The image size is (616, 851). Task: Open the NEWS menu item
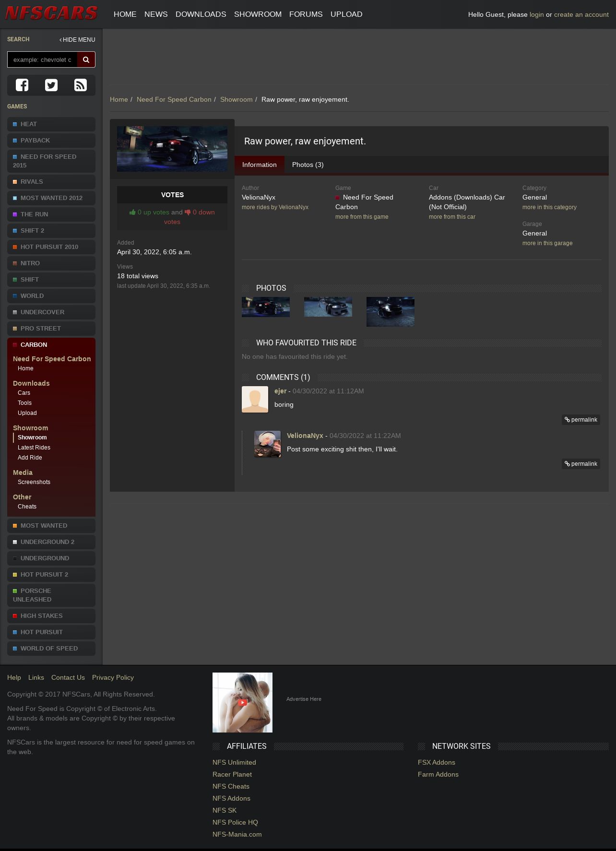pos(156,14)
